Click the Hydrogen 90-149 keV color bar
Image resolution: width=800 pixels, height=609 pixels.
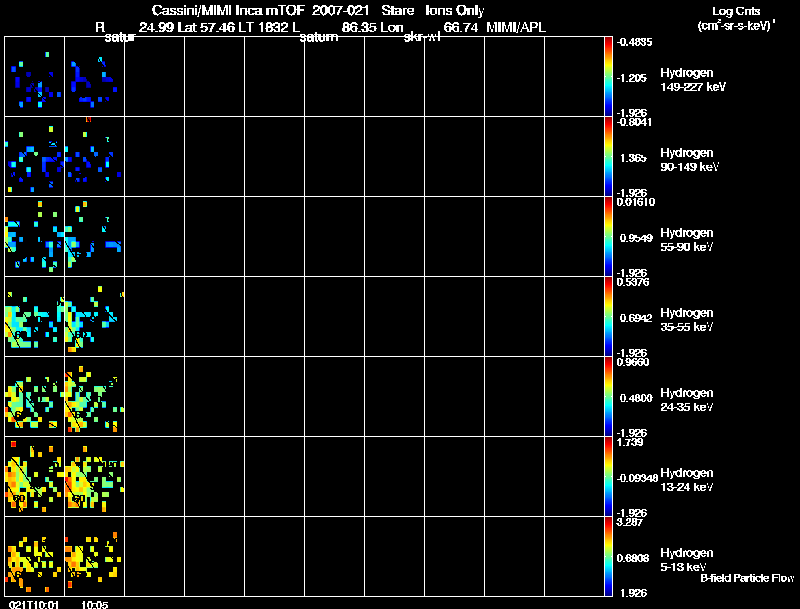(x=608, y=157)
